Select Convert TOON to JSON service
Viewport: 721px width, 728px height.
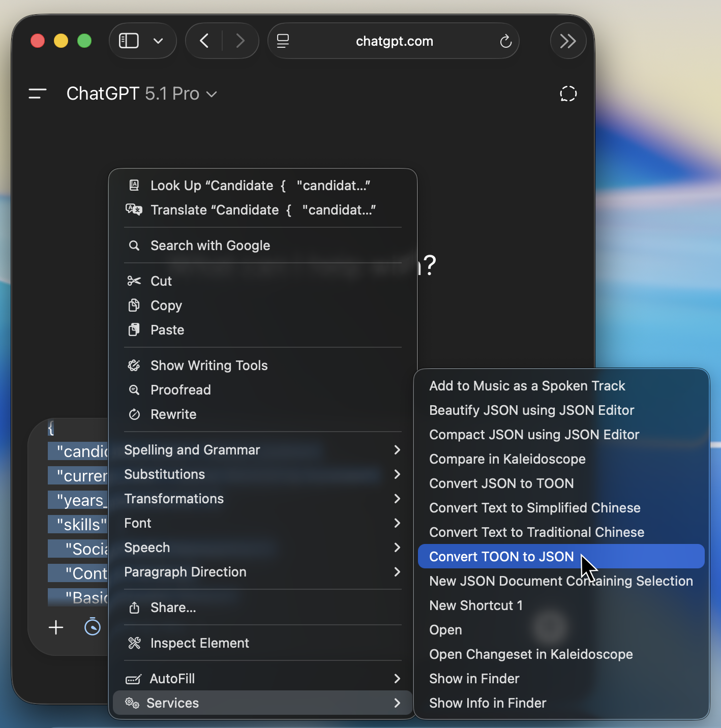pyautogui.click(x=501, y=557)
